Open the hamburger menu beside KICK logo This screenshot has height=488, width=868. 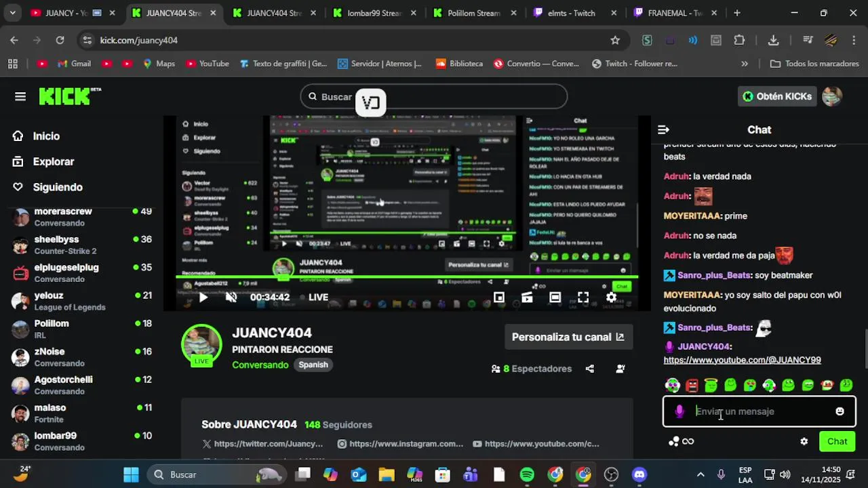click(20, 96)
